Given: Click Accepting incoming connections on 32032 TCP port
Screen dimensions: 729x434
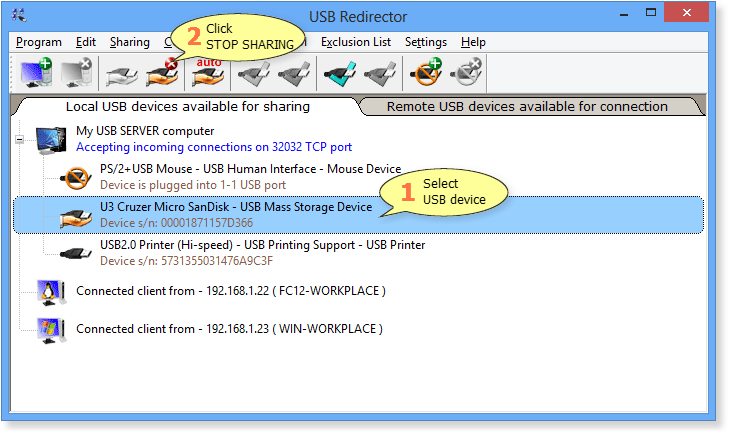Looking at the screenshot, I should click(x=214, y=147).
